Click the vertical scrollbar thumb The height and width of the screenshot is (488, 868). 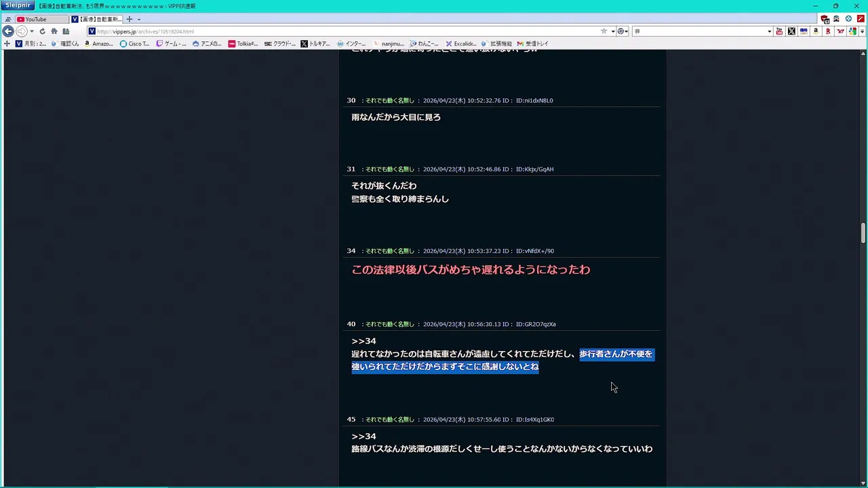pyautogui.click(x=863, y=232)
